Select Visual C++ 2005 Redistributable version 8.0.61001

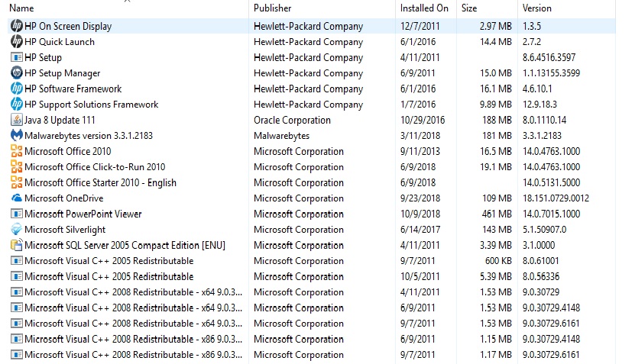312,261
